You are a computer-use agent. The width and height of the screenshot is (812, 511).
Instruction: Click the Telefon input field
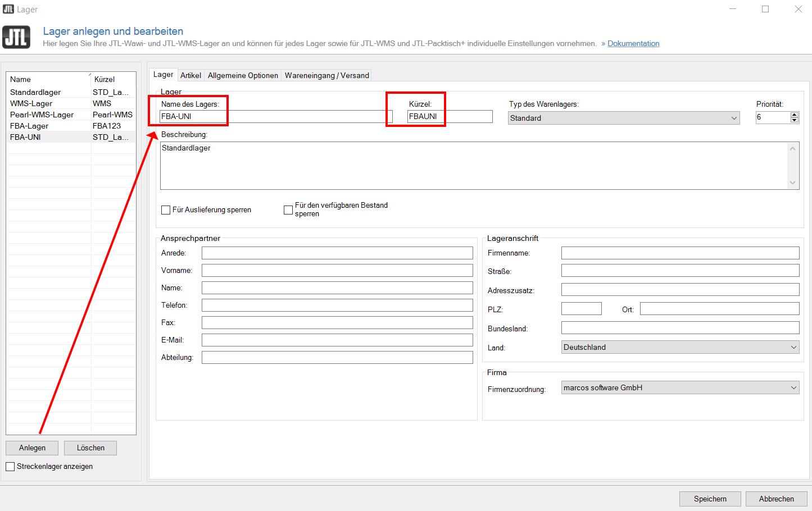pyautogui.click(x=337, y=305)
